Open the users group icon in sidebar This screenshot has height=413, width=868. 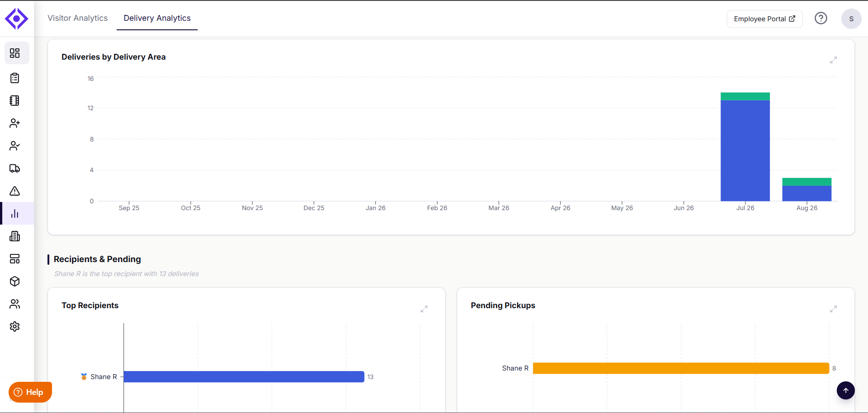click(15, 304)
